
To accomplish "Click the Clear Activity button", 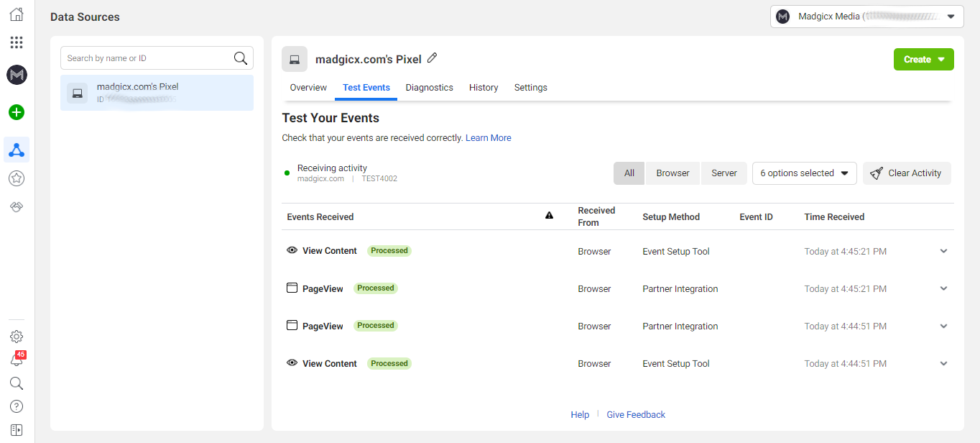I will point(907,173).
